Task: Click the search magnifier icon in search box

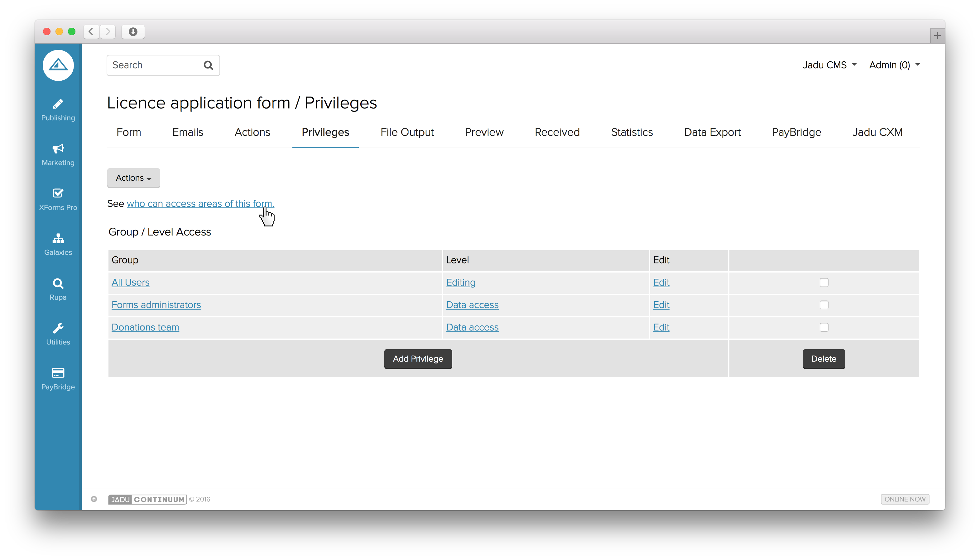Action: pyautogui.click(x=208, y=65)
